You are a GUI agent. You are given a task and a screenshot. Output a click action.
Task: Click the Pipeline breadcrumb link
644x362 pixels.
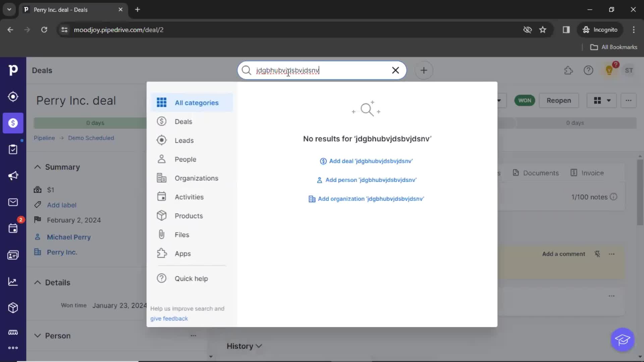[44, 138]
